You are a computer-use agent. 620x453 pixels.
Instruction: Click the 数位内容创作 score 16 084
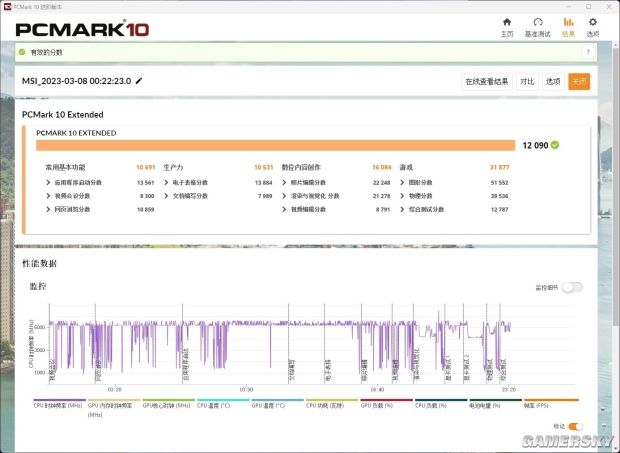coord(382,167)
